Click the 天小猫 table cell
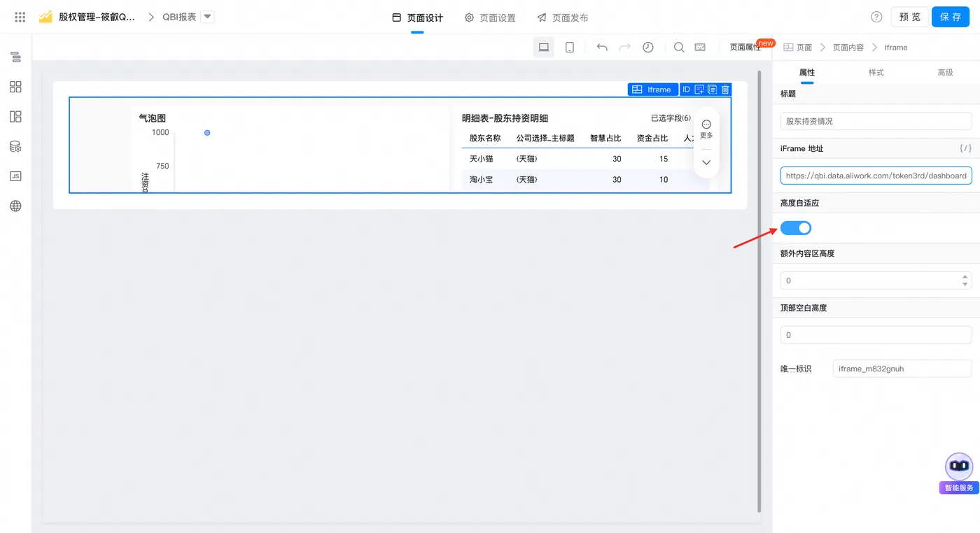The width and height of the screenshot is (980, 533). (481, 159)
